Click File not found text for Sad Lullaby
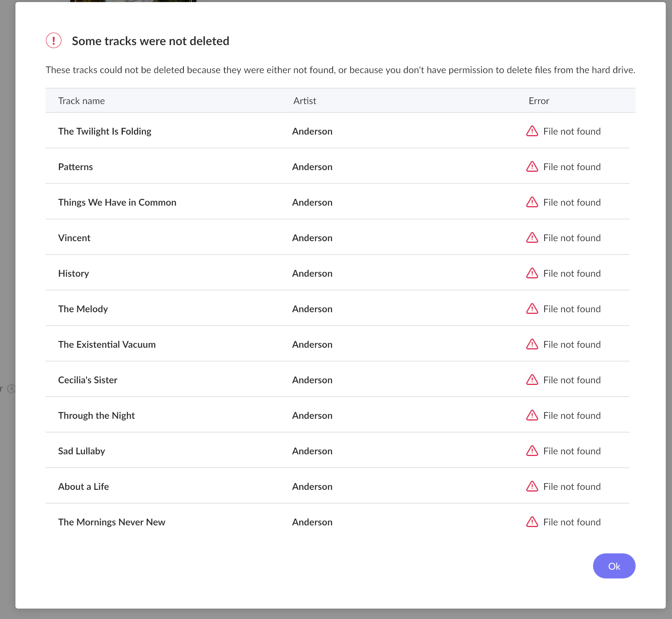 pyautogui.click(x=572, y=451)
